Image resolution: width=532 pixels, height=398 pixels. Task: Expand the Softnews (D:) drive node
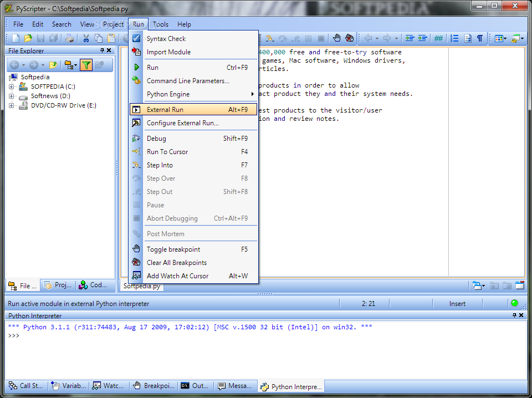(x=12, y=96)
